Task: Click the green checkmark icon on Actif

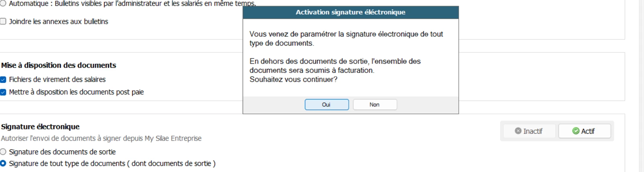Action: (x=576, y=131)
